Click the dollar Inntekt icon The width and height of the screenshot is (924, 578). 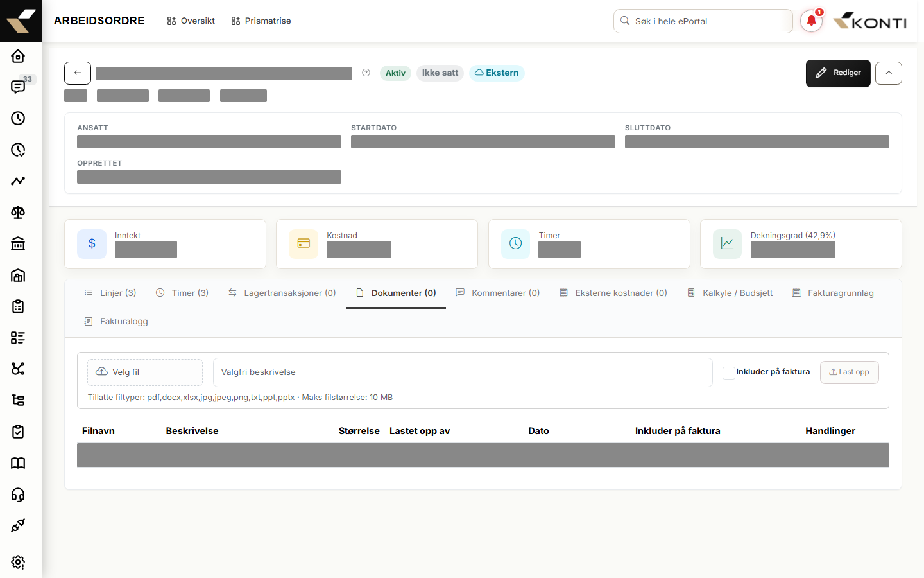92,244
